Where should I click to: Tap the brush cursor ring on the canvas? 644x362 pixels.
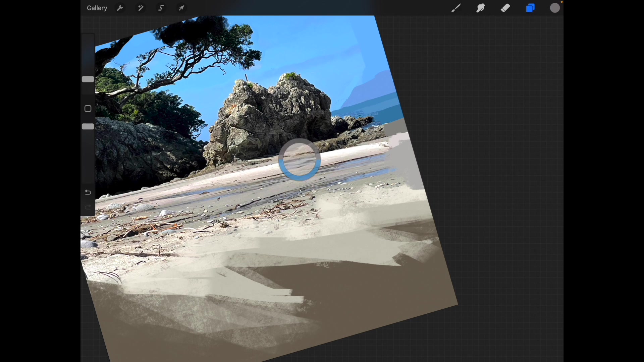(300, 160)
